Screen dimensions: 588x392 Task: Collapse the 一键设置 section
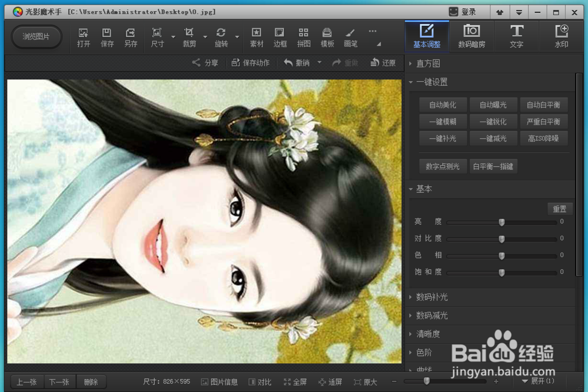(431, 82)
